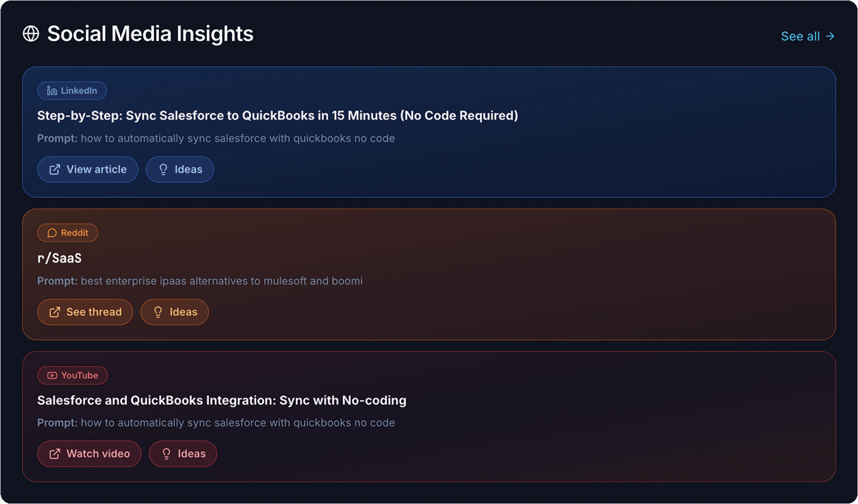Click the LinkedIn card prompt text

(216, 138)
